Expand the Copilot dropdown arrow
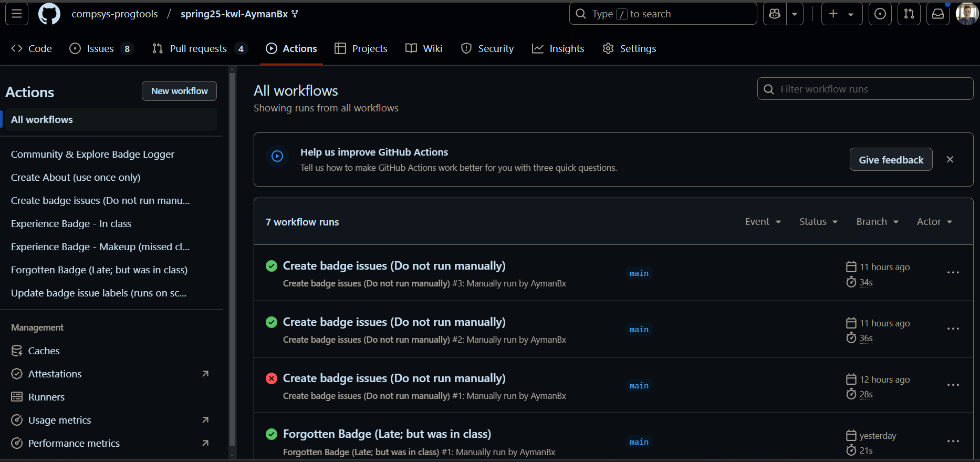 click(795, 14)
